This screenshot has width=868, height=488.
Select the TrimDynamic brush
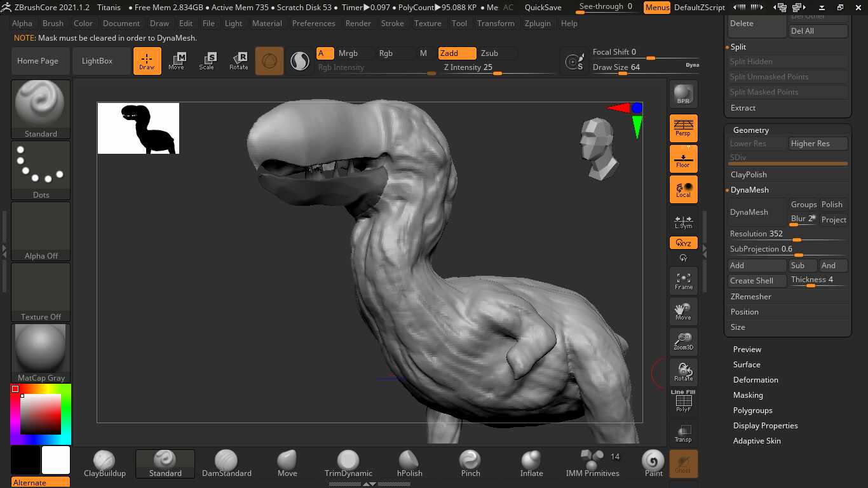pos(348,464)
